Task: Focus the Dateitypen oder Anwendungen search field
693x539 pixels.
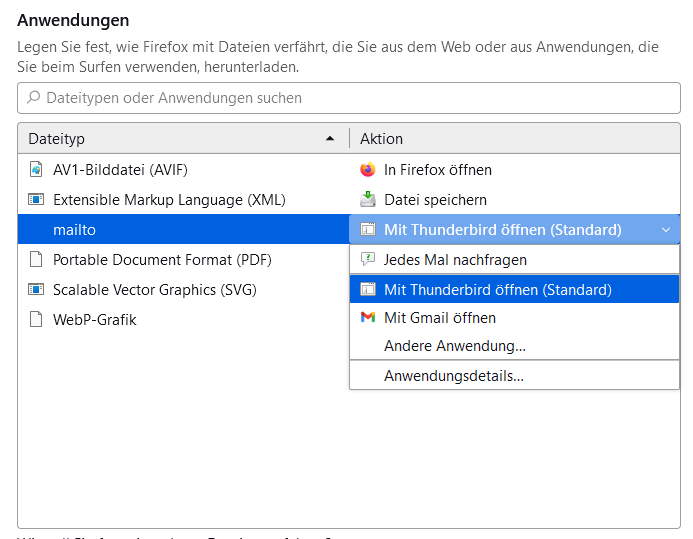Action: pyautogui.click(x=350, y=98)
